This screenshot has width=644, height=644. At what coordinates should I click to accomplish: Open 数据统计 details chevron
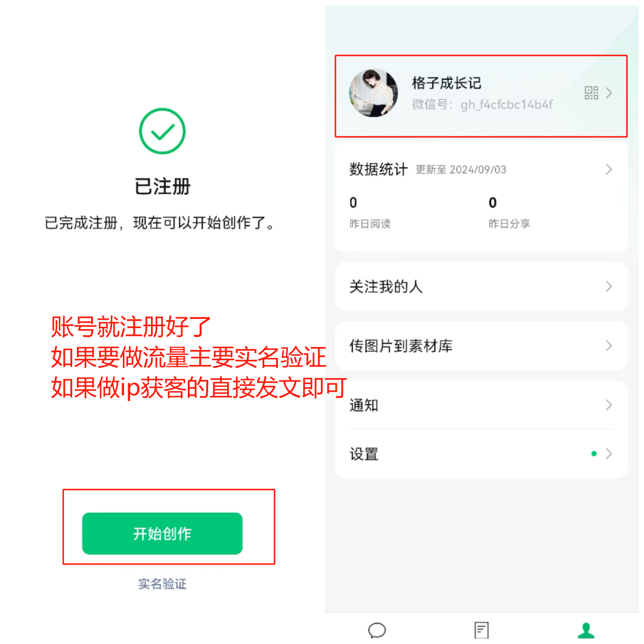[x=609, y=169]
